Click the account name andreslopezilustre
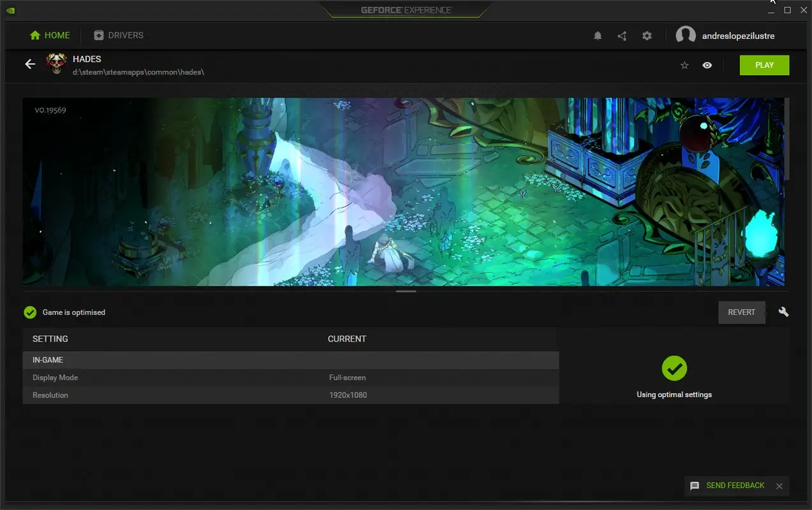This screenshot has height=510, width=812. (x=737, y=36)
